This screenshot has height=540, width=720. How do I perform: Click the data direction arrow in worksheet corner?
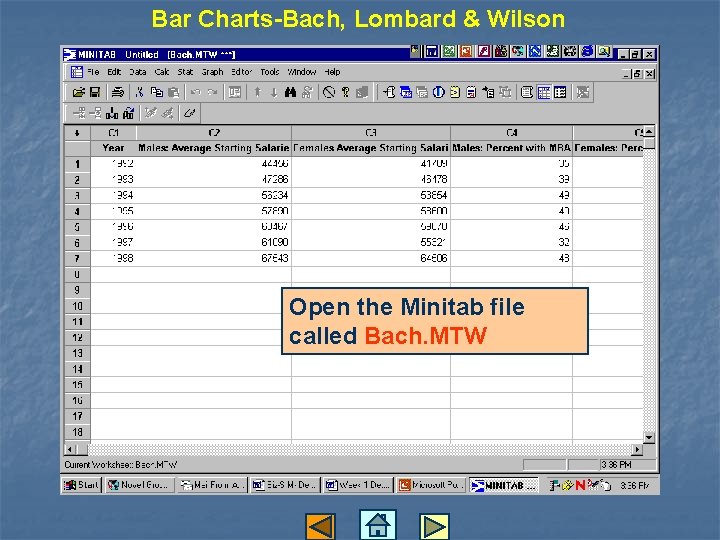(77, 133)
